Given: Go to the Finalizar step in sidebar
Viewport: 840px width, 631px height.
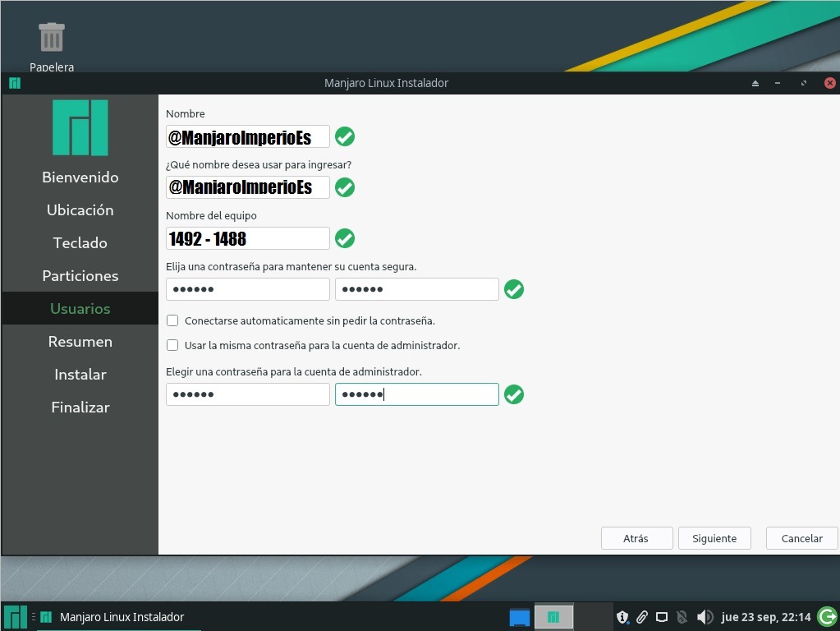Looking at the screenshot, I should (80, 407).
